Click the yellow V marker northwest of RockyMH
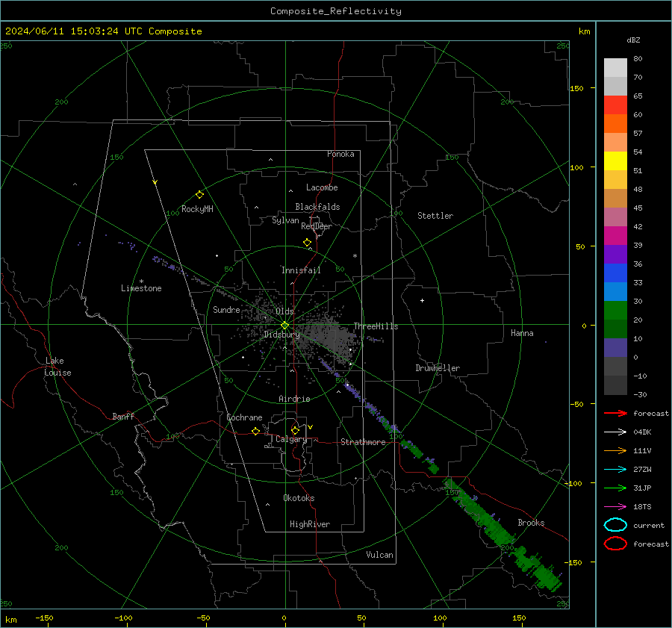Viewport: 672px width, 628px height. (x=155, y=182)
